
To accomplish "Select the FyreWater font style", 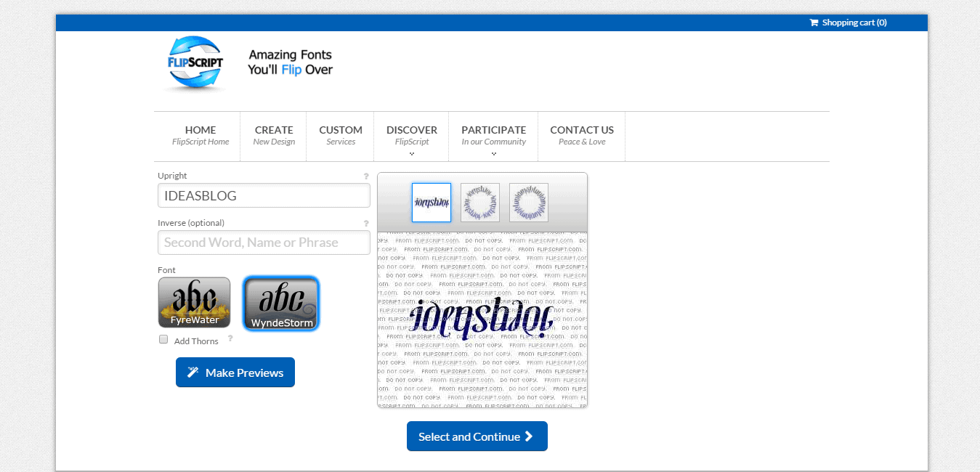I will [194, 302].
